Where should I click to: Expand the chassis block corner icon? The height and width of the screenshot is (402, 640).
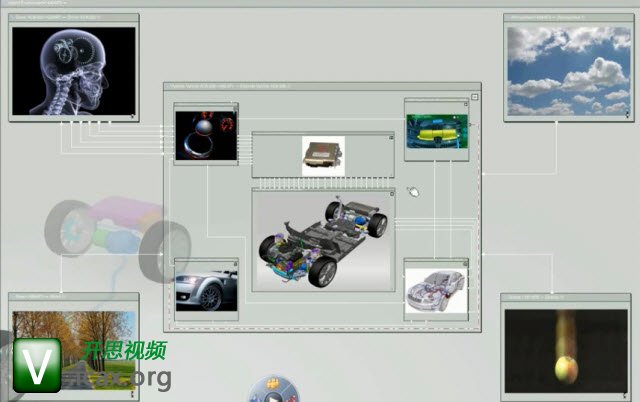[392, 194]
